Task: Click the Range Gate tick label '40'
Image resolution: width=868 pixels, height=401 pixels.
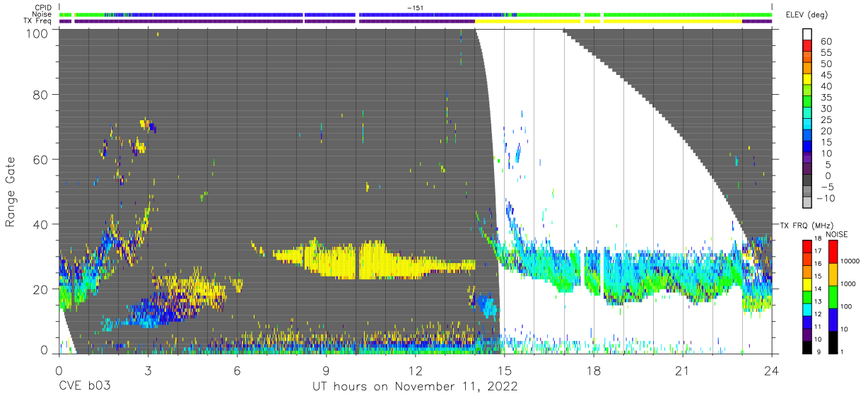Action: pos(41,224)
